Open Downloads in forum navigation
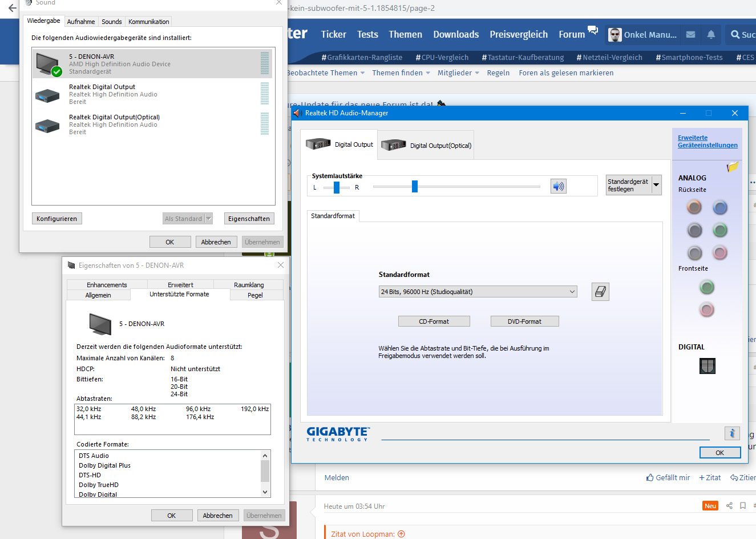 (x=456, y=34)
